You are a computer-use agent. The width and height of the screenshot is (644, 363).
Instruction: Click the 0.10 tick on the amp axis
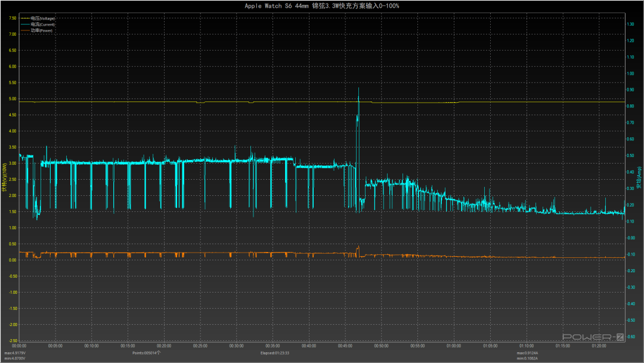[x=630, y=222]
